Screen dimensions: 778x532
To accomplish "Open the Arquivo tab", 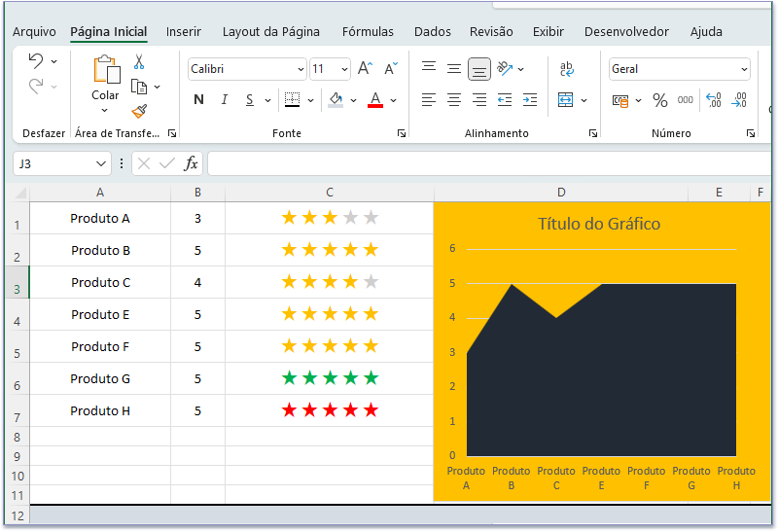I will point(34,32).
